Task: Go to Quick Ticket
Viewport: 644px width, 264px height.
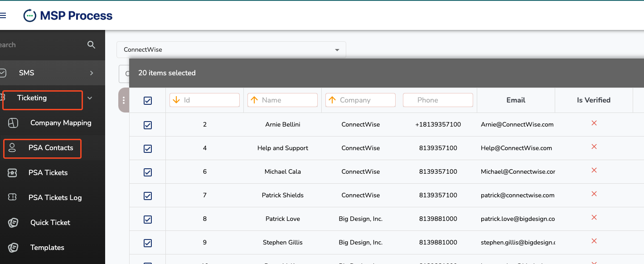Action: pyautogui.click(x=53, y=223)
